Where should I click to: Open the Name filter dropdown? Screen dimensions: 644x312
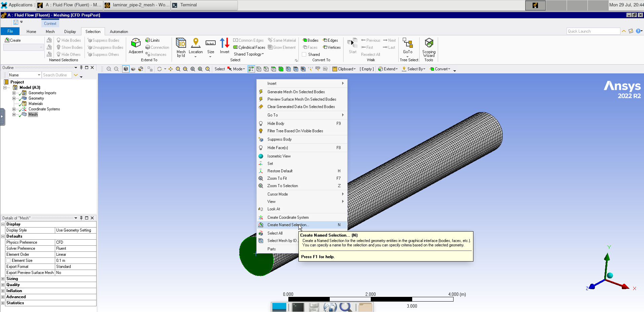(25, 75)
